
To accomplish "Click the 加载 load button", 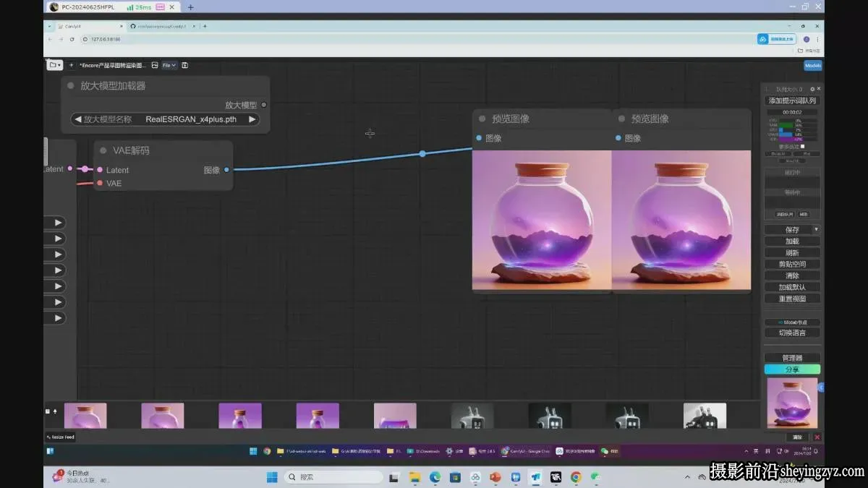I will pyautogui.click(x=792, y=241).
